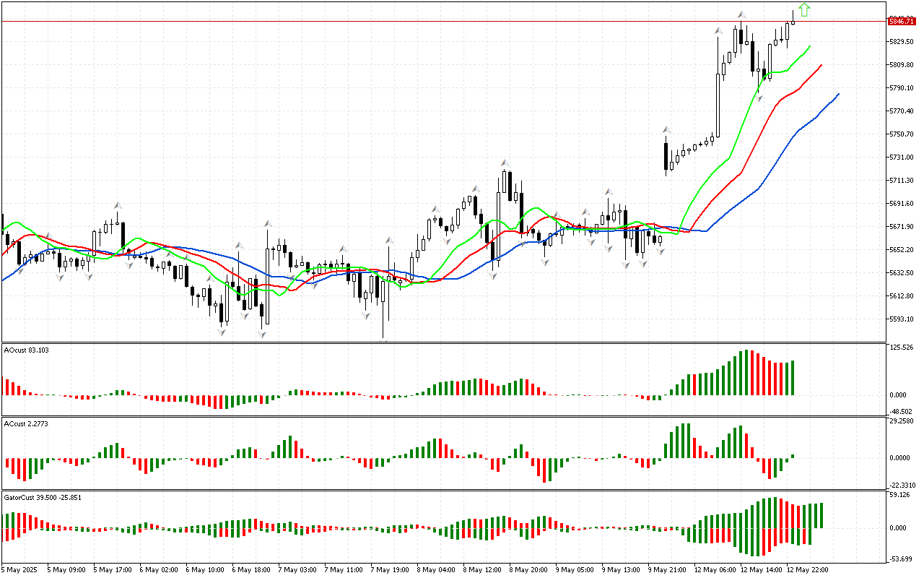Click the ACcust 2.2773 indicator label
Image resolution: width=924 pixels, height=578 pixels.
click(x=27, y=423)
